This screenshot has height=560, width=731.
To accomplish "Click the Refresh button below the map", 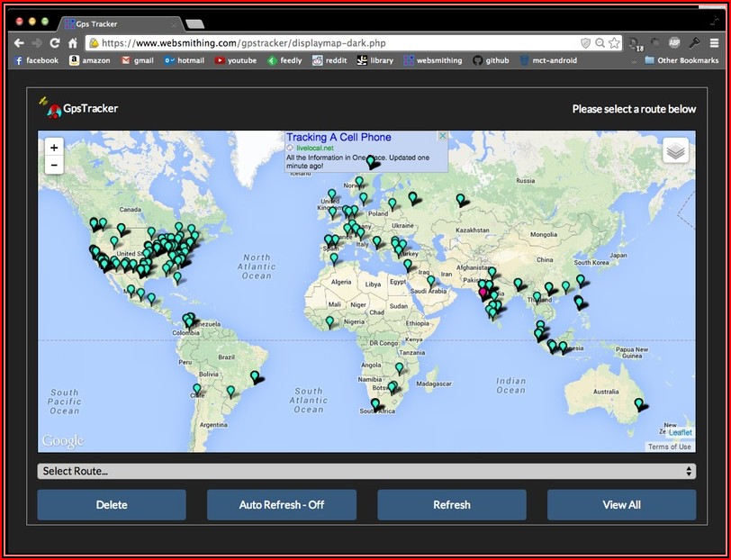I will click(452, 505).
